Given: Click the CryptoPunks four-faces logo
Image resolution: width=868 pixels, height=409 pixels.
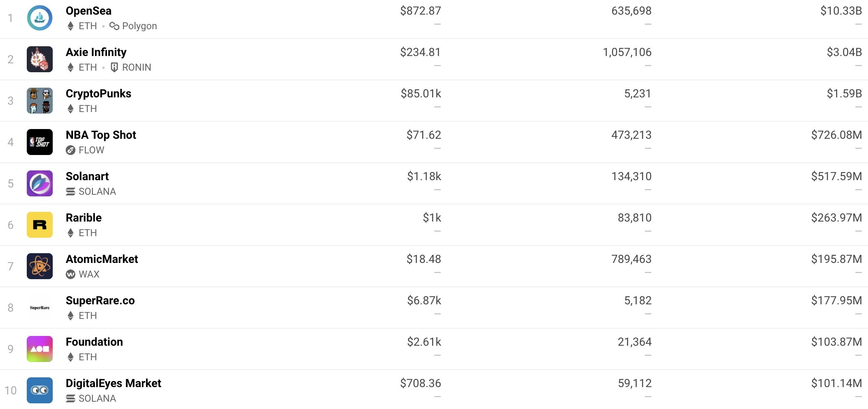Looking at the screenshot, I should click(40, 101).
